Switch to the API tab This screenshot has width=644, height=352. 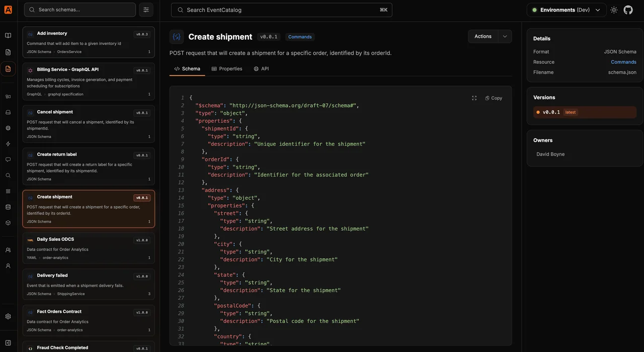point(261,69)
